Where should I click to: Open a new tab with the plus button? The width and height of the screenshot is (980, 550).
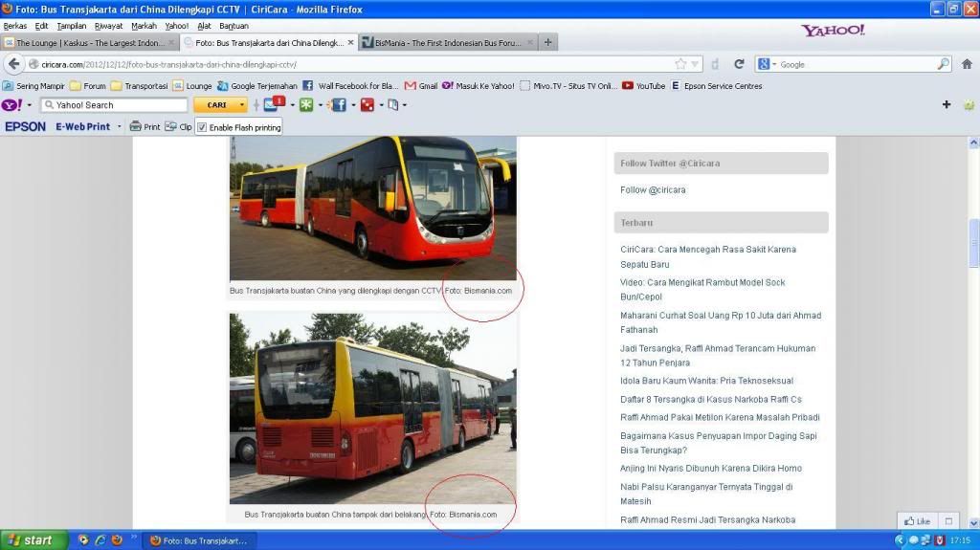pos(547,42)
